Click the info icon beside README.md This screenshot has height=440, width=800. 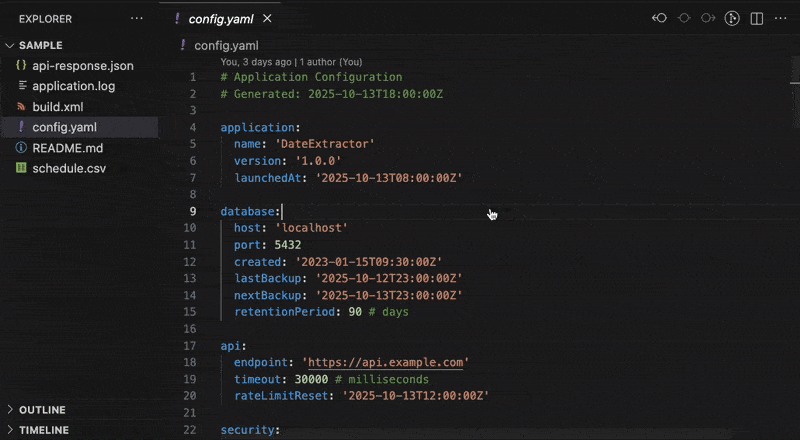click(x=21, y=148)
